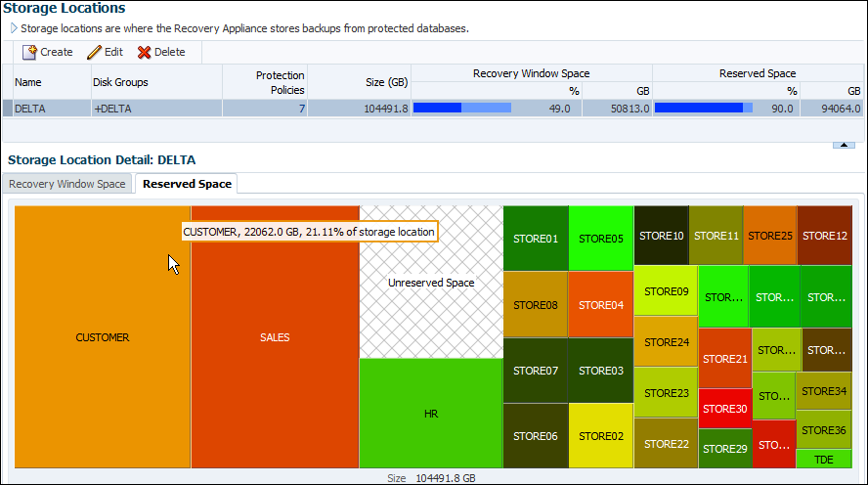The image size is (868, 485).
Task: Select the dark green STORE07 tile
Action: pos(536,371)
